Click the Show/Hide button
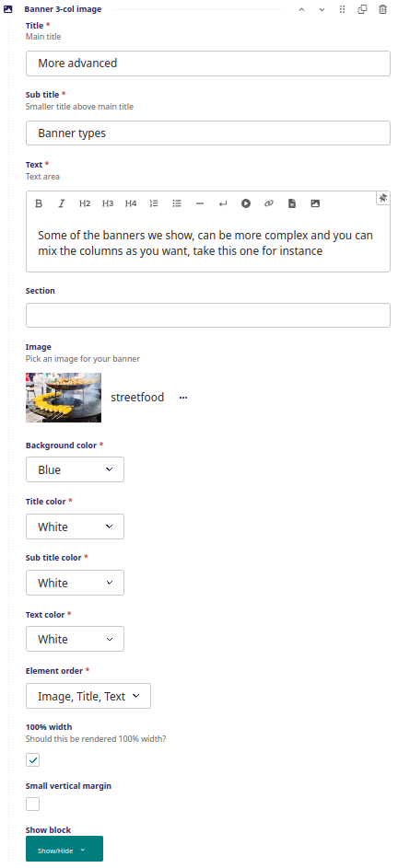 click(64, 851)
